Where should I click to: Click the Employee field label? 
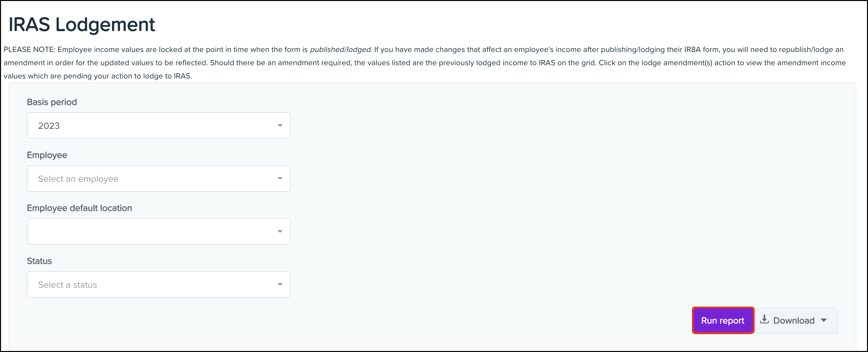tap(47, 155)
